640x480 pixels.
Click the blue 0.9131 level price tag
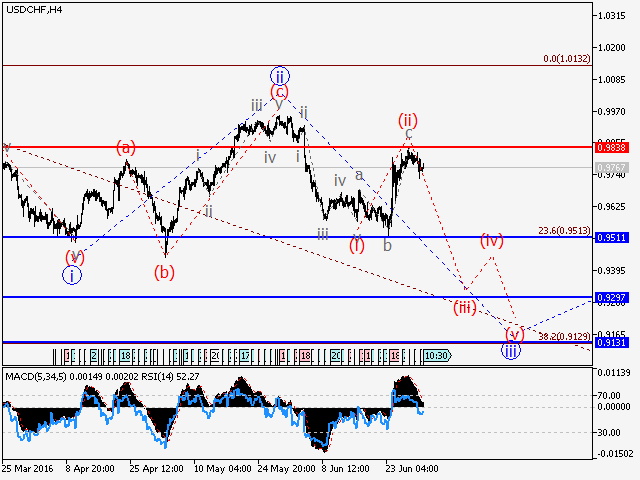[611, 342]
